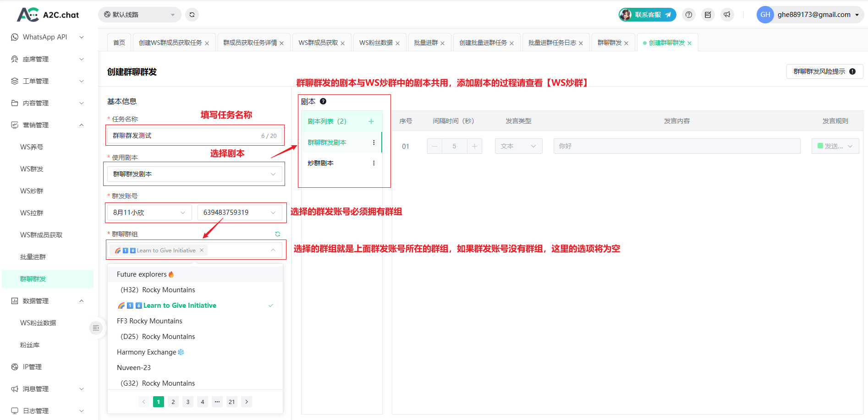The height and width of the screenshot is (420, 868).
Task: Click the 联系客服 button
Action: [x=647, y=15]
